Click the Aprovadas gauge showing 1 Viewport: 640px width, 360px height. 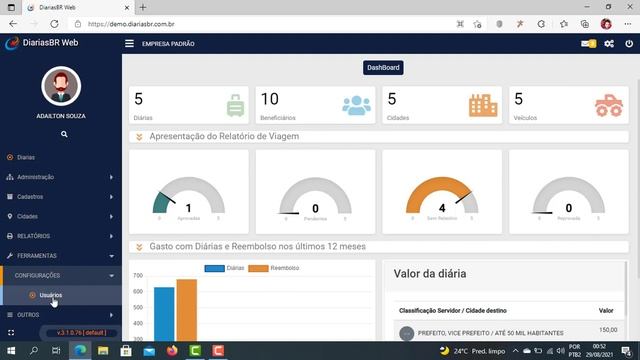(189, 196)
